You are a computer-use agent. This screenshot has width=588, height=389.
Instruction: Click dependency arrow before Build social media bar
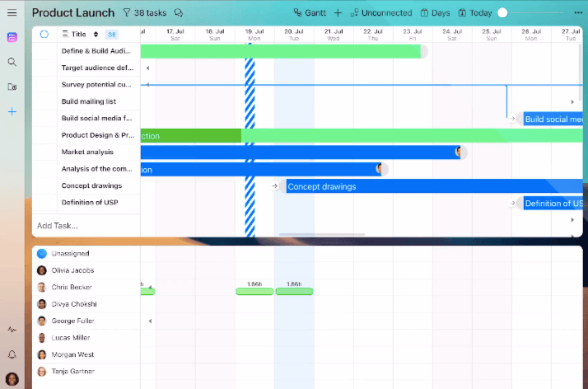tap(512, 119)
